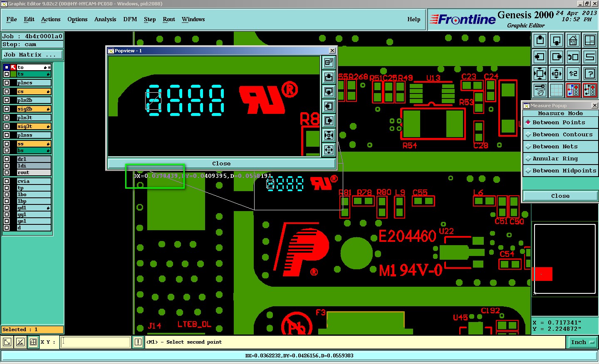
Task: Select layer ldi in layer list
Action: (x=34, y=166)
